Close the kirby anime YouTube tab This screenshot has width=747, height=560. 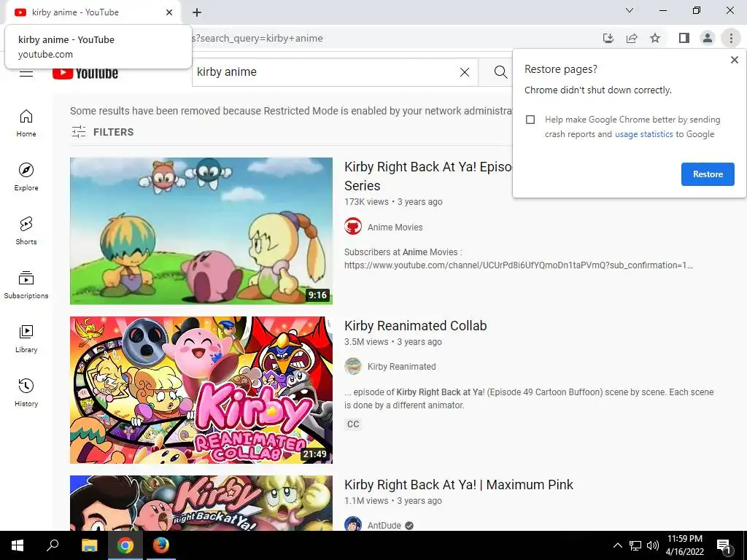coord(169,12)
